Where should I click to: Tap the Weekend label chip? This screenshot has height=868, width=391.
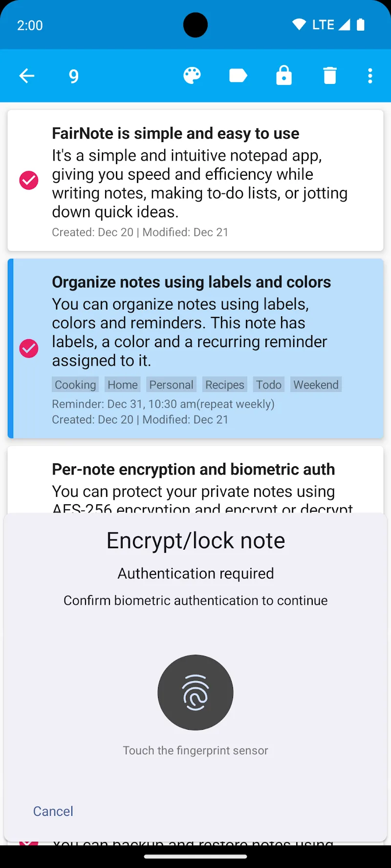pyautogui.click(x=316, y=384)
